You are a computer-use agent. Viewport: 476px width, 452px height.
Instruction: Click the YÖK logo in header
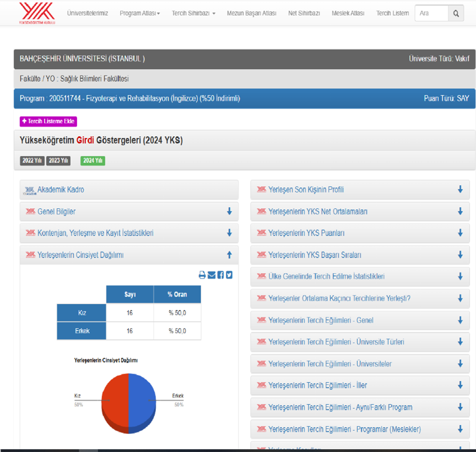pos(37,13)
